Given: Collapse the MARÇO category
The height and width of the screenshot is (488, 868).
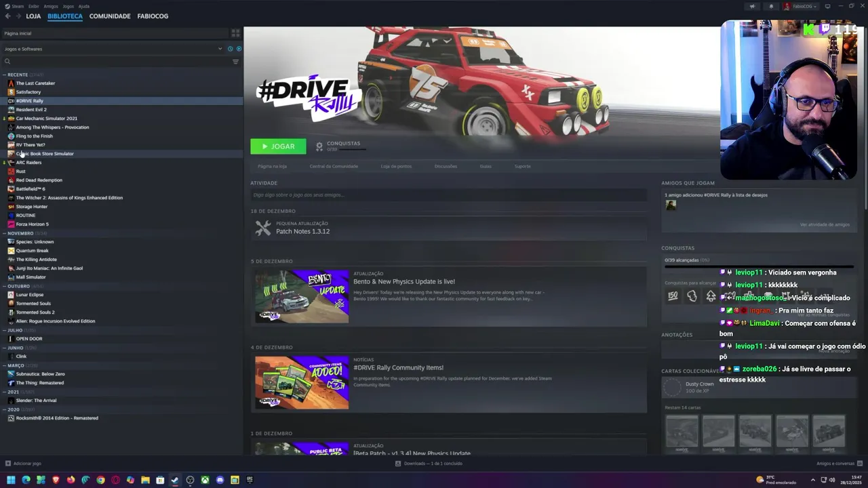Looking at the screenshot, I should (5, 365).
